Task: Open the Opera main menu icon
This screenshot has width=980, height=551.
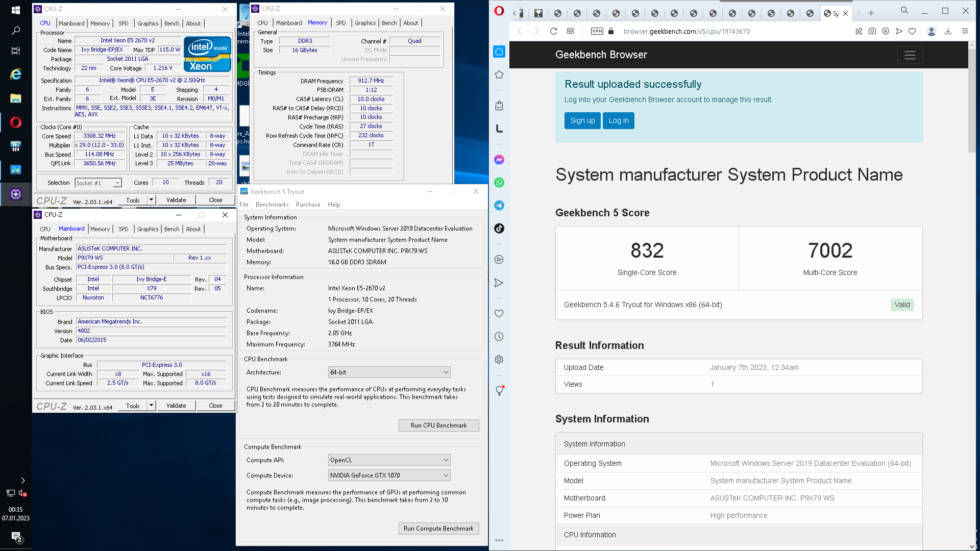Action: 499,11
